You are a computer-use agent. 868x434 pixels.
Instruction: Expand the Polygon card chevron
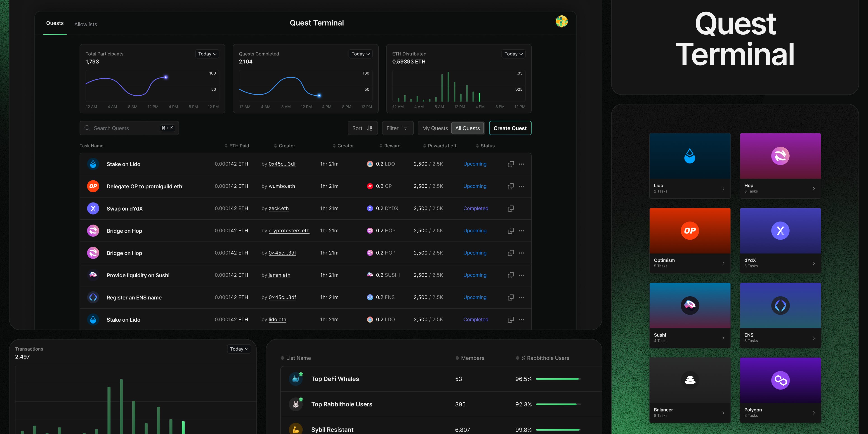(x=814, y=413)
